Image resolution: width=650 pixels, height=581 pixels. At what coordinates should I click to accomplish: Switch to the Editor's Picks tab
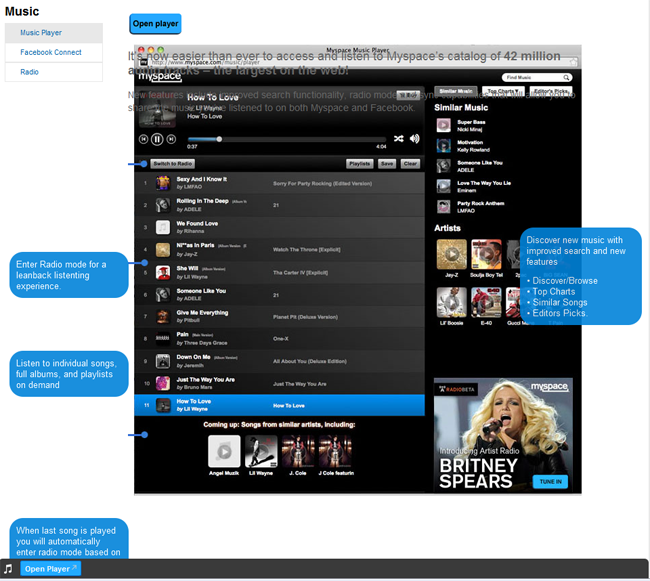point(551,91)
